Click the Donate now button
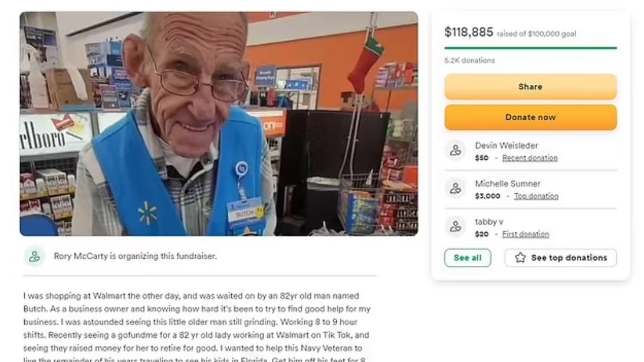Image resolution: width=644 pixels, height=362 pixels. pyautogui.click(x=530, y=117)
